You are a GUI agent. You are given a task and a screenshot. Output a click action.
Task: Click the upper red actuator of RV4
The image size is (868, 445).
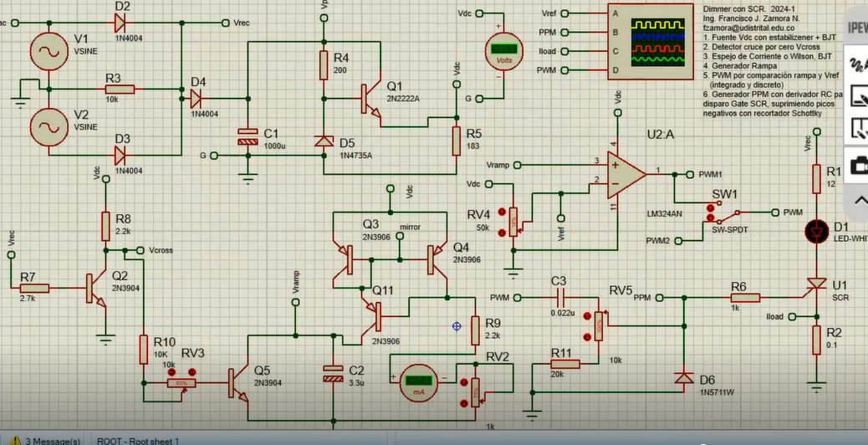(x=502, y=212)
